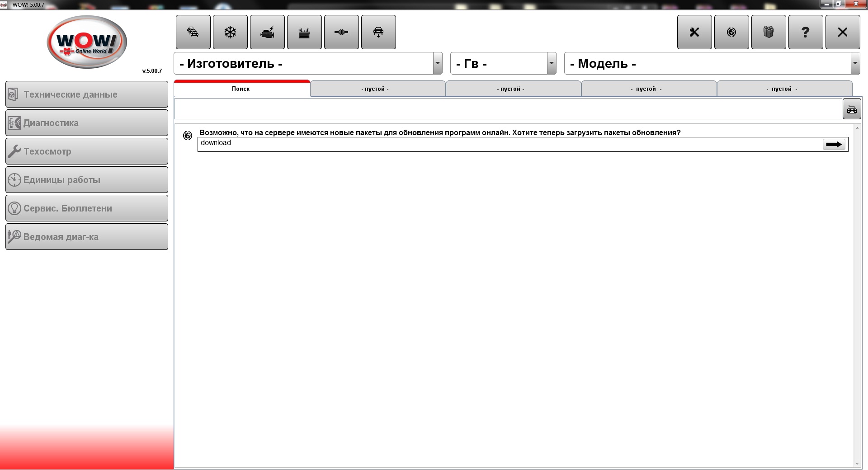Click the update icon beside the server message

[x=188, y=136]
